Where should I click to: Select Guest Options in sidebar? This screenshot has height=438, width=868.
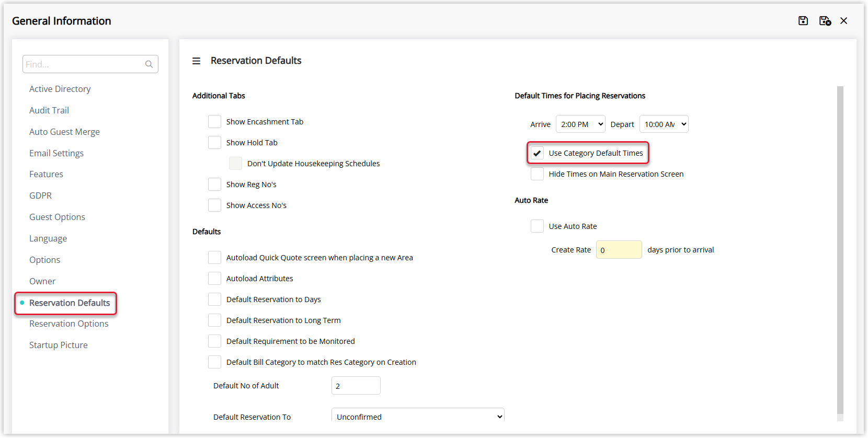click(x=57, y=217)
